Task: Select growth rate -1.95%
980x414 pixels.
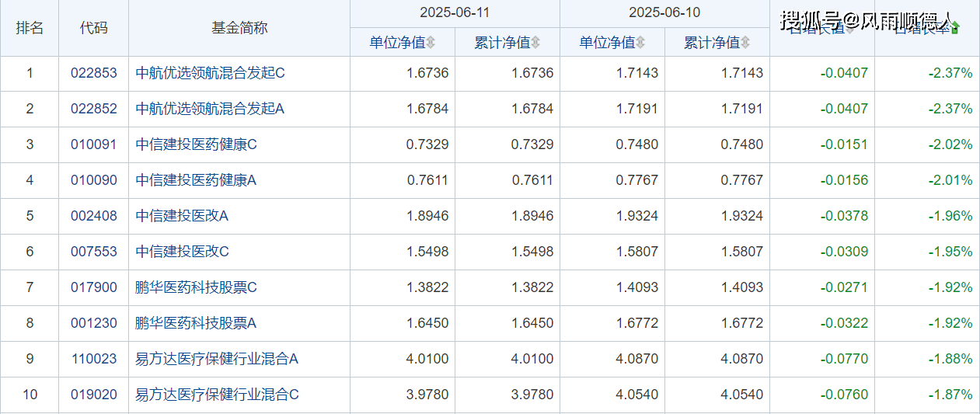Action: (950, 252)
